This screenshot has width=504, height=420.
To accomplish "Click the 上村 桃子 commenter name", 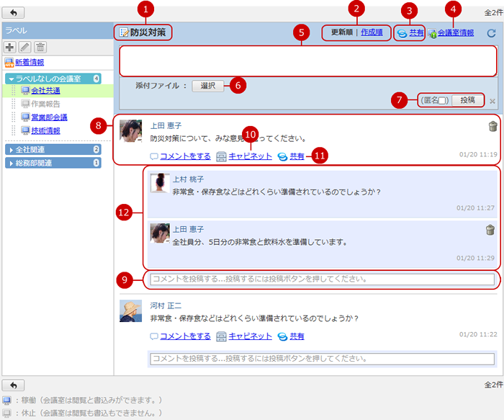I will coord(189,179).
